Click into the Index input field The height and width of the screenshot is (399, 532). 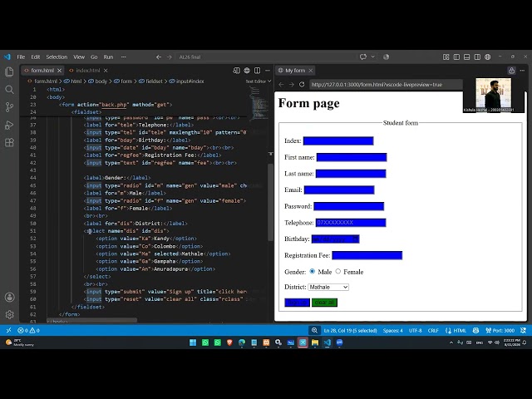coord(338,140)
